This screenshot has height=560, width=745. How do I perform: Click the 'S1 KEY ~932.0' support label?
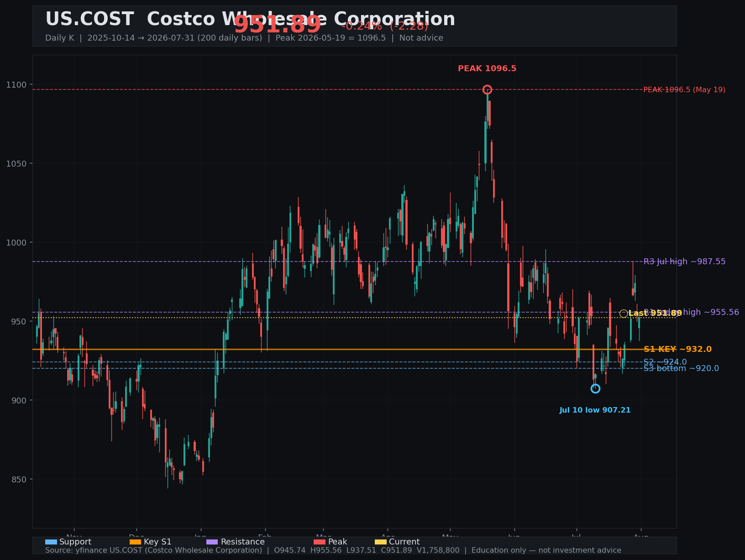point(677,349)
